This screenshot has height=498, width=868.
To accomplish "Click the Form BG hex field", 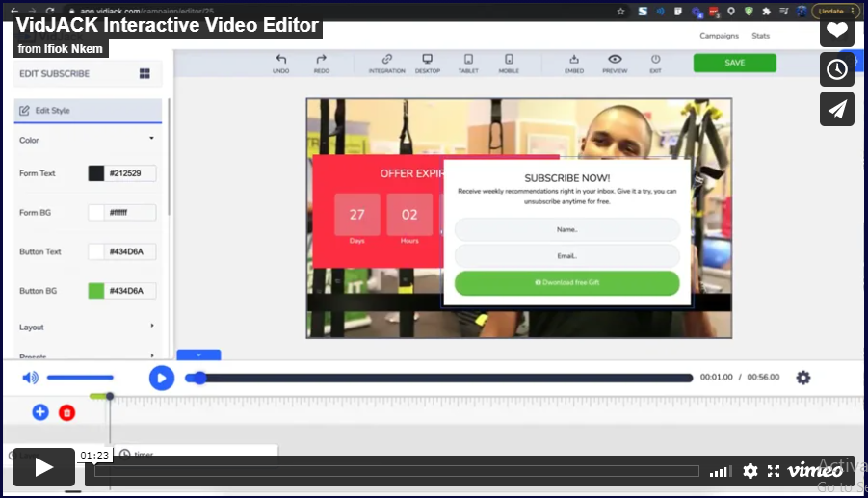I will (x=130, y=213).
